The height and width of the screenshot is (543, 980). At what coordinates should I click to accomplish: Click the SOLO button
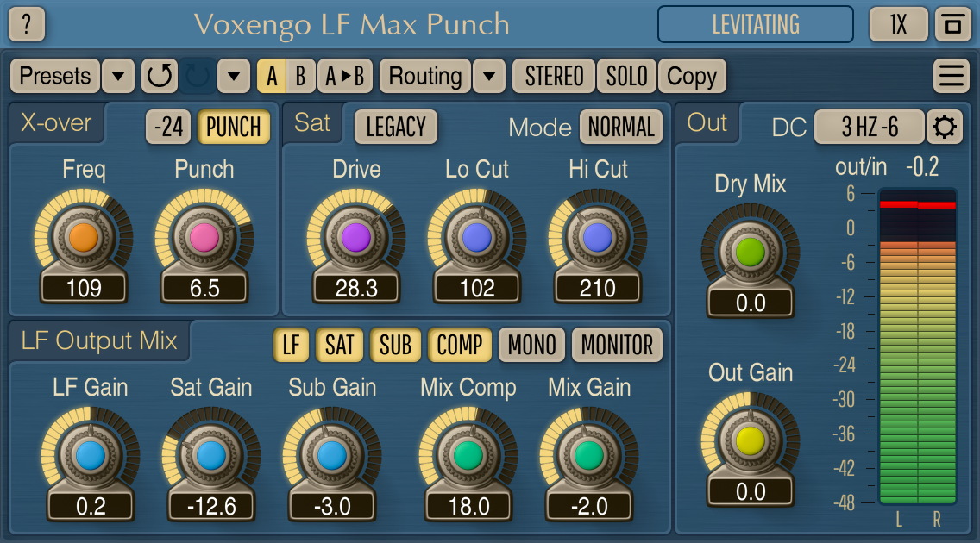626,76
